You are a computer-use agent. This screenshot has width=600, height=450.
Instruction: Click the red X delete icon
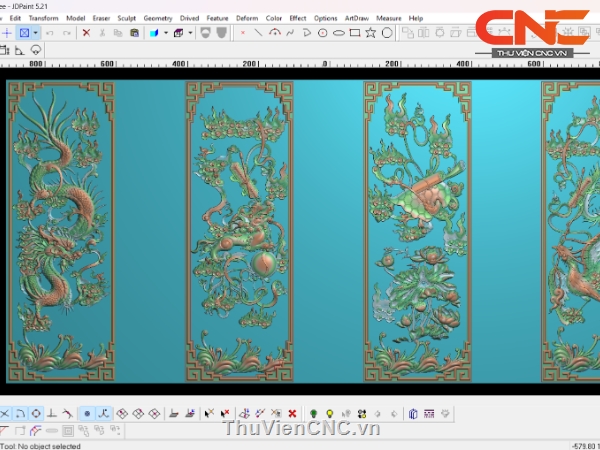click(86, 33)
